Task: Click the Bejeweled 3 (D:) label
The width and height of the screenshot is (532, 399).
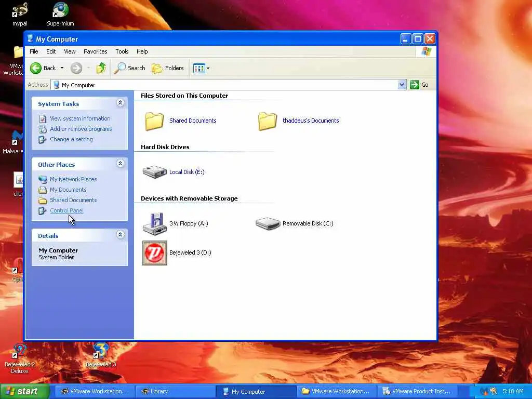Action: coord(190,253)
